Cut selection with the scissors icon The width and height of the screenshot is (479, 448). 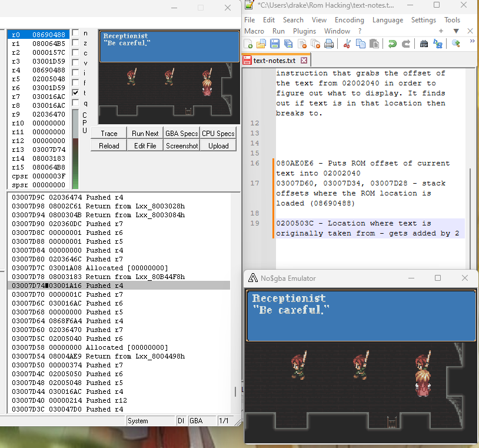347,44
